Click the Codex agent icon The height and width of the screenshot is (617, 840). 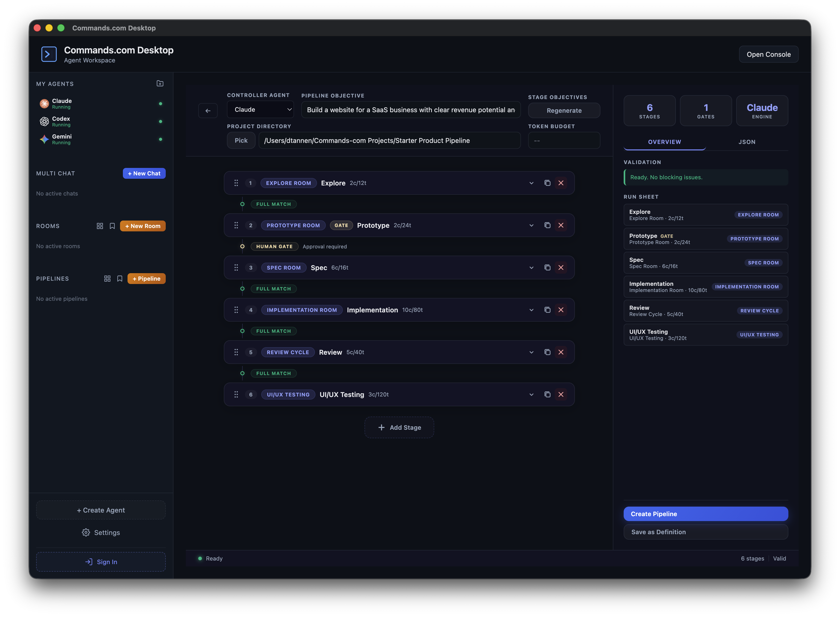click(44, 121)
